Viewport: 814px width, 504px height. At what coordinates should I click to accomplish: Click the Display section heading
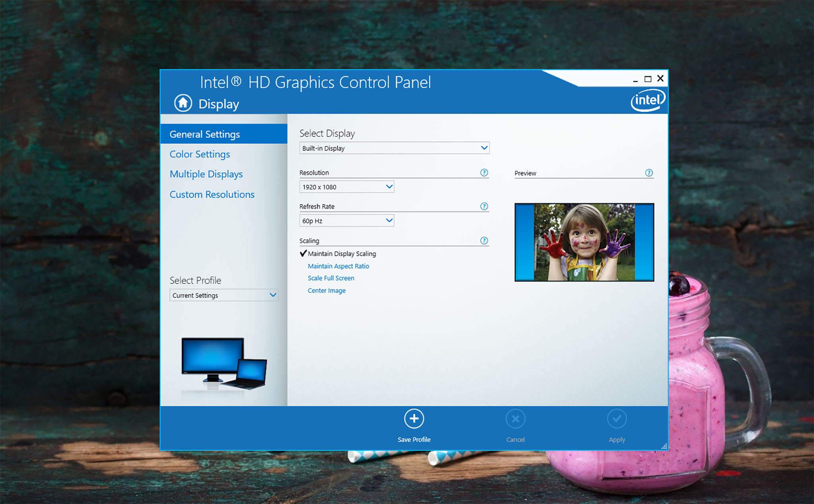[219, 104]
